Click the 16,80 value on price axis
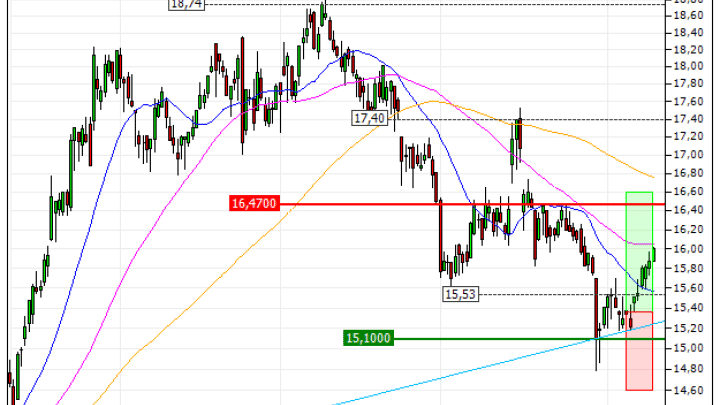The image size is (720, 405). click(688, 173)
